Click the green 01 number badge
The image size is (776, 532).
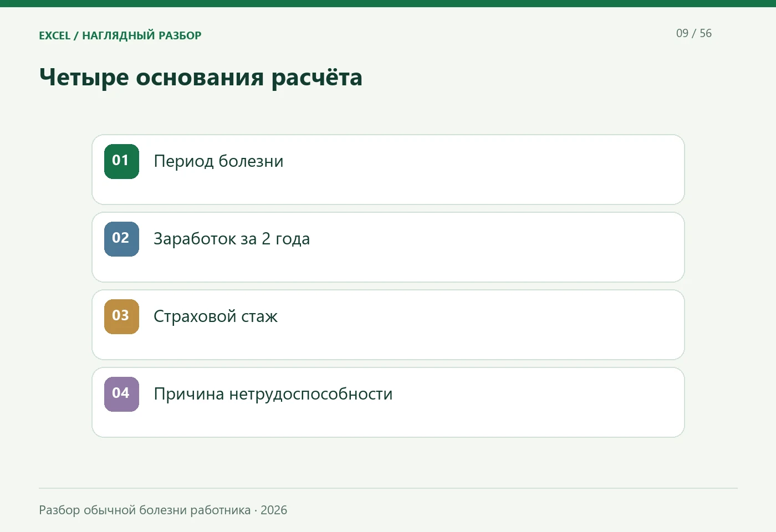tap(121, 161)
